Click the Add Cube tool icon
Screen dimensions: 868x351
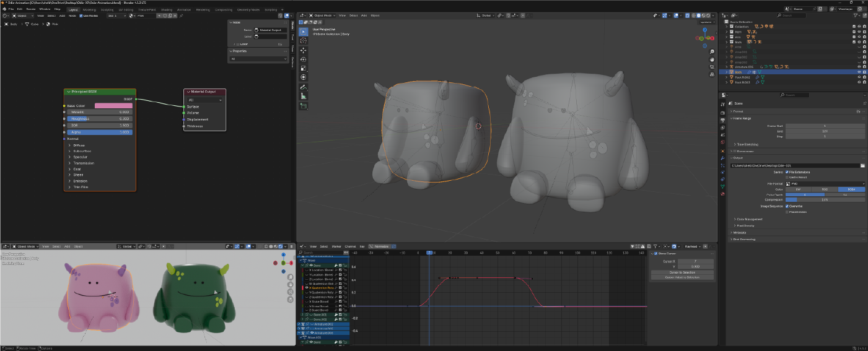click(304, 106)
